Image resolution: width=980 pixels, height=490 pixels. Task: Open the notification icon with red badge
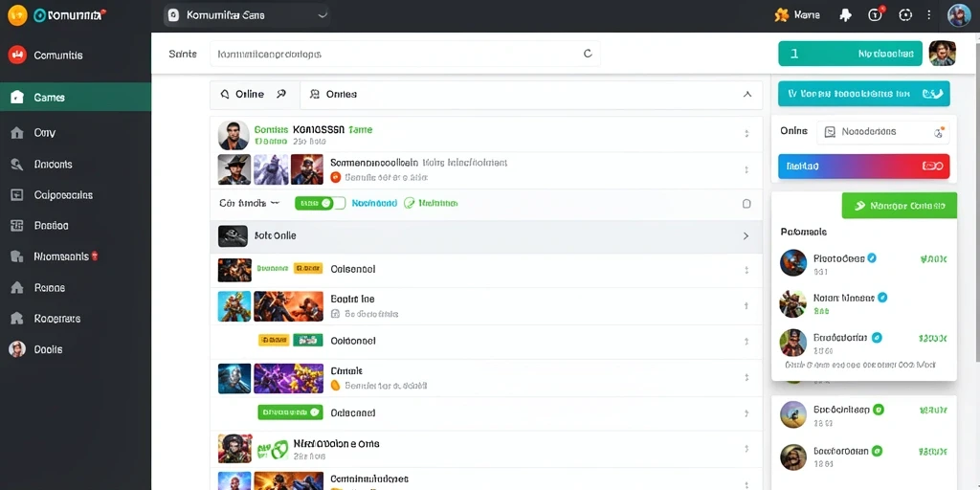[x=876, y=15]
